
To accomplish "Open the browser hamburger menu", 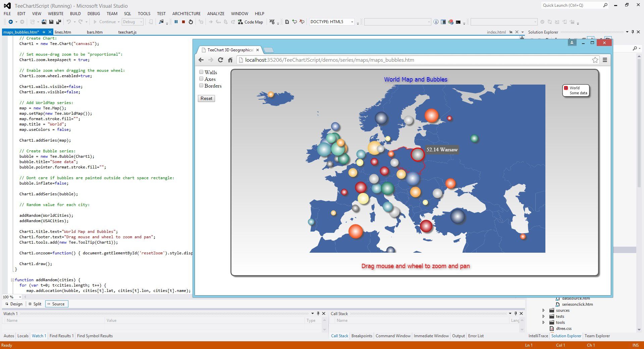I will click(x=605, y=60).
